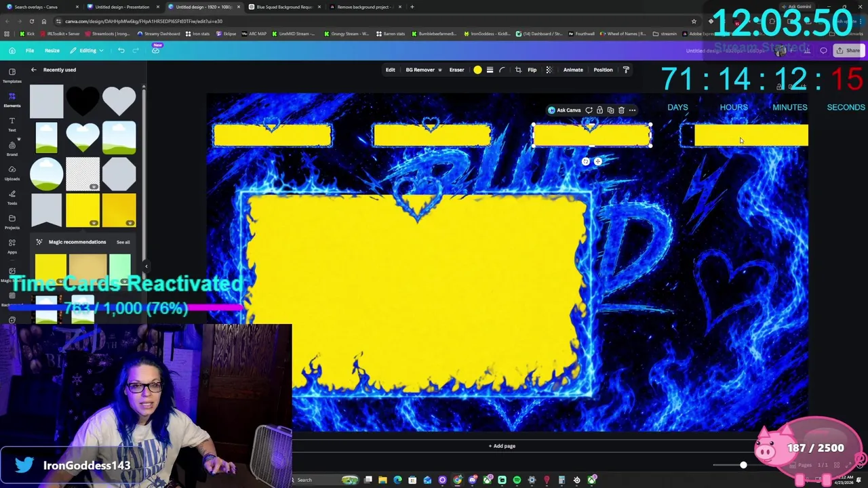Open the Uploads panel in the sidebar
Image resolution: width=868 pixels, height=488 pixels.
12,173
